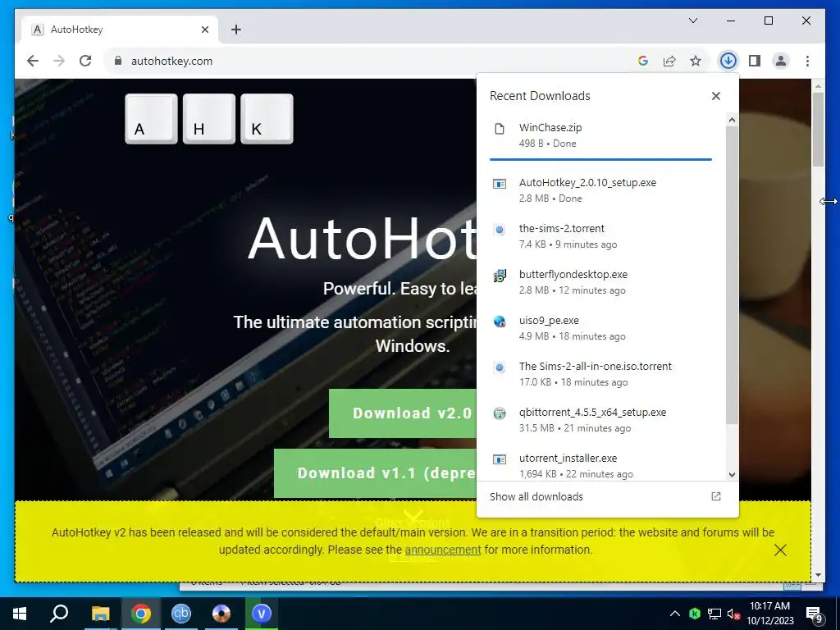Open a new browser tab
Image resolution: width=840 pixels, height=630 pixels.
point(236,30)
